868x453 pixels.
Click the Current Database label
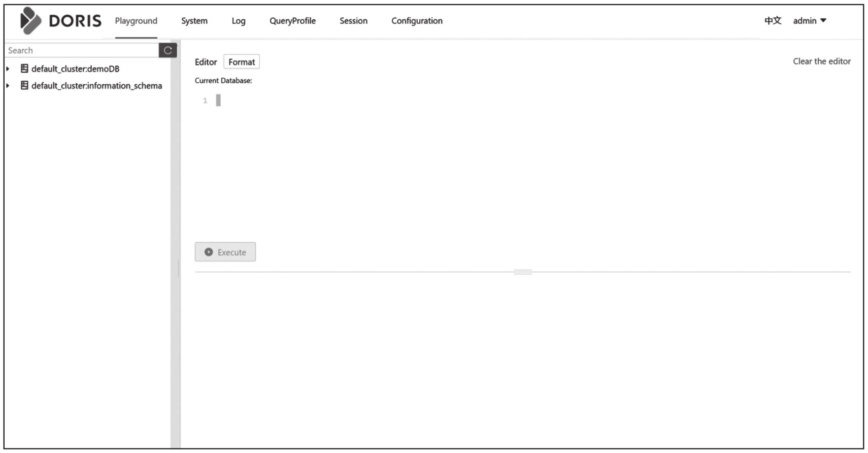point(223,80)
